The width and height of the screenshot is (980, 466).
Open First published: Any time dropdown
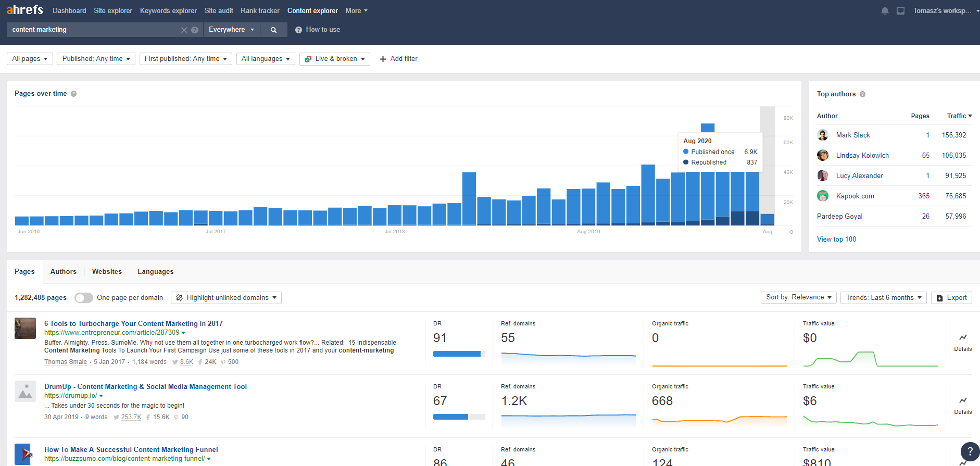(185, 59)
